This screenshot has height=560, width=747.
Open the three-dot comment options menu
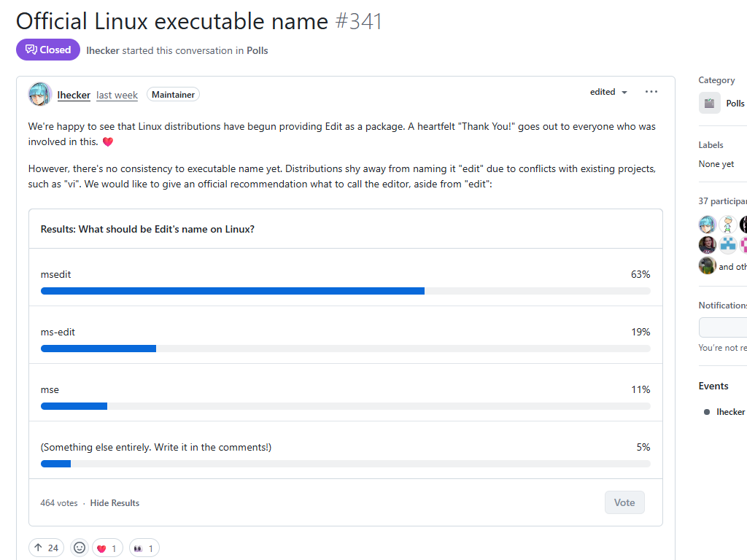point(651,92)
